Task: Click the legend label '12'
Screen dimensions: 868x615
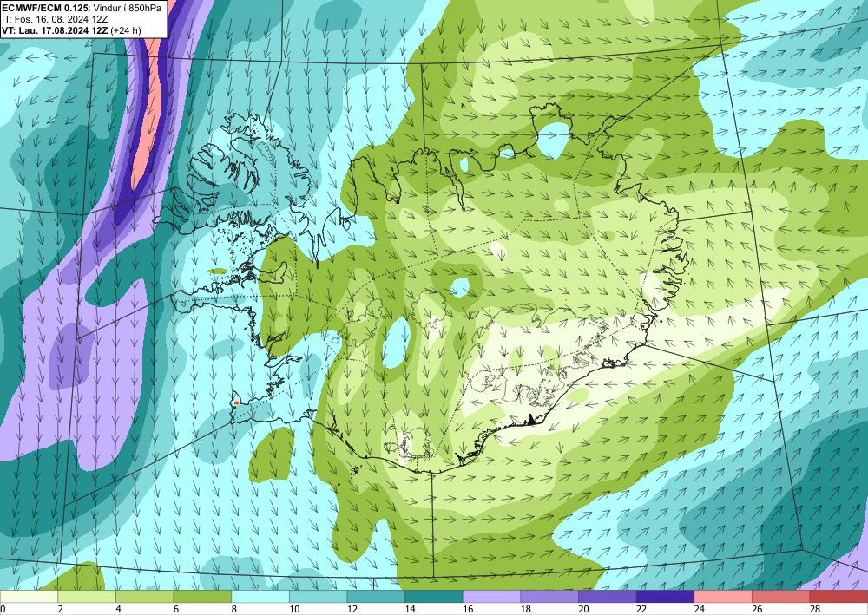Action: pyautogui.click(x=352, y=610)
